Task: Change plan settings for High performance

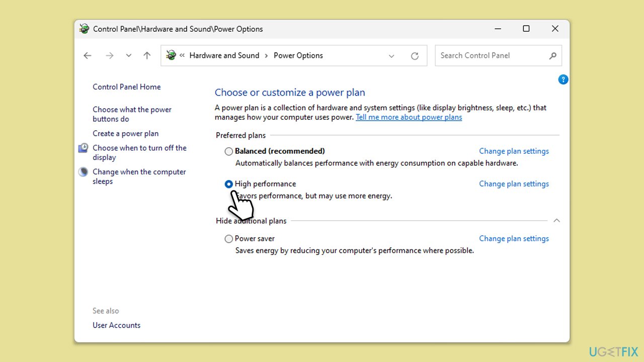Action: click(x=514, y=184)
